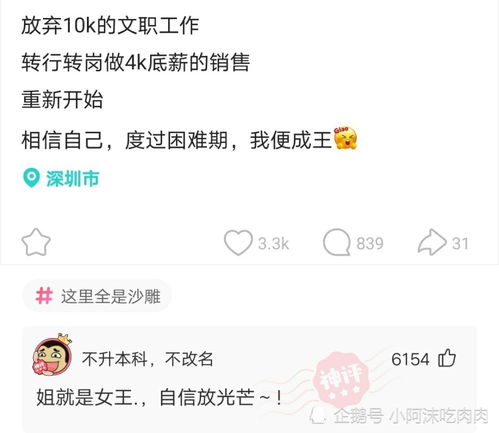Share the post using the arrow icon
This screenshot has width=499, height=433.
tap(432, 242)
